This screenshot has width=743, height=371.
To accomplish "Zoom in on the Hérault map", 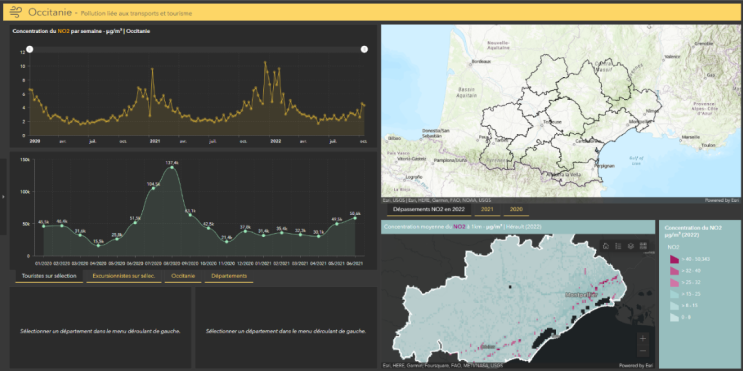I will pos(643,338).
